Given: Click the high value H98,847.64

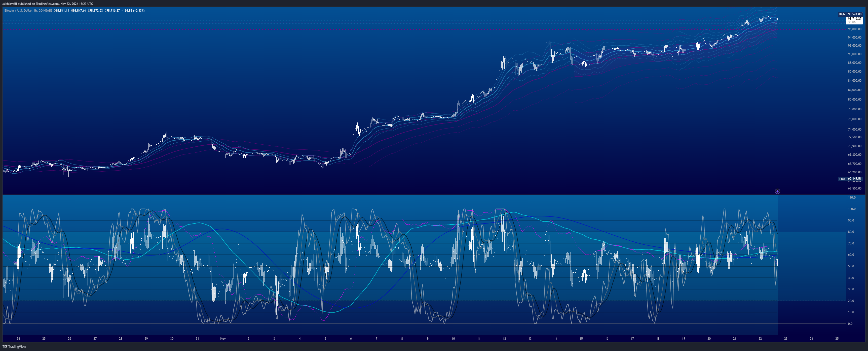Looking at the screenshot, I should pos(79,11).
